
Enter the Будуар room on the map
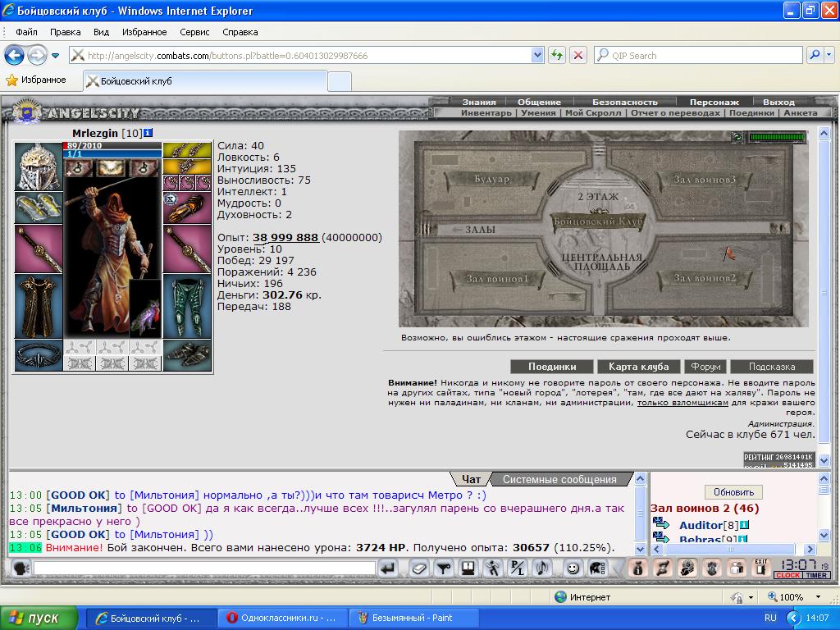491,179
